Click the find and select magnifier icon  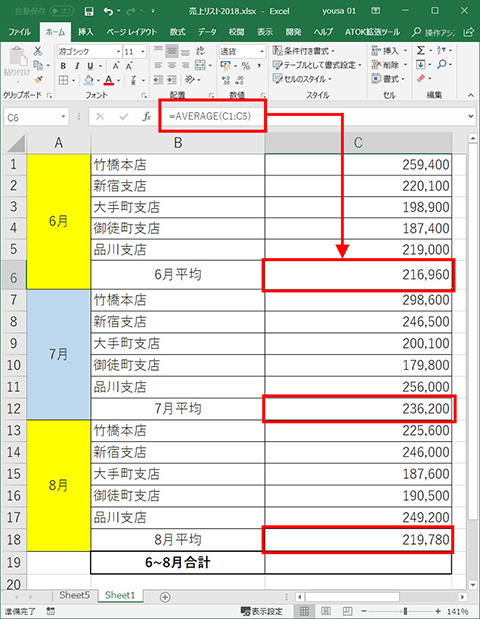442,64
